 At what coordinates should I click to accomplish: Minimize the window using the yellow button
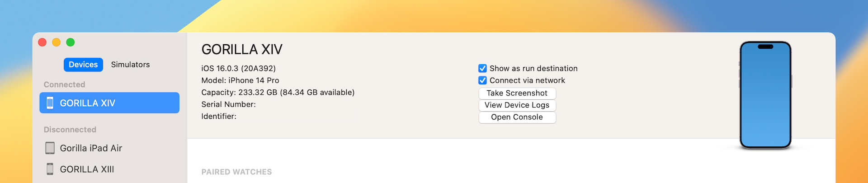[x=57, y=42]
